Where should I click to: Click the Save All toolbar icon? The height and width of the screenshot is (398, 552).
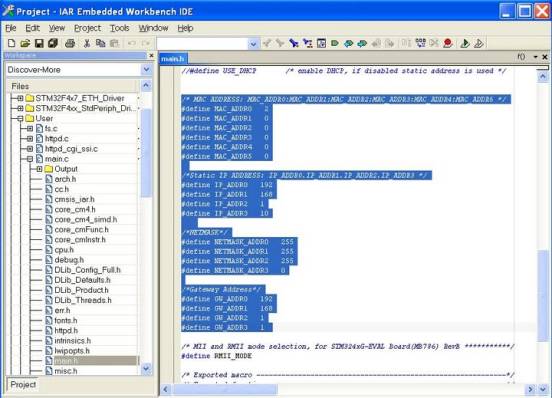pyautogui.click(x=53, y=43)
